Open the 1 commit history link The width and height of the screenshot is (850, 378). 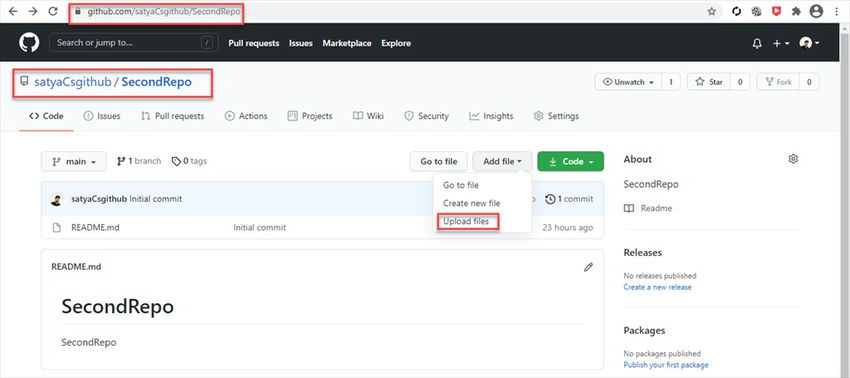[x=569, y=199]
